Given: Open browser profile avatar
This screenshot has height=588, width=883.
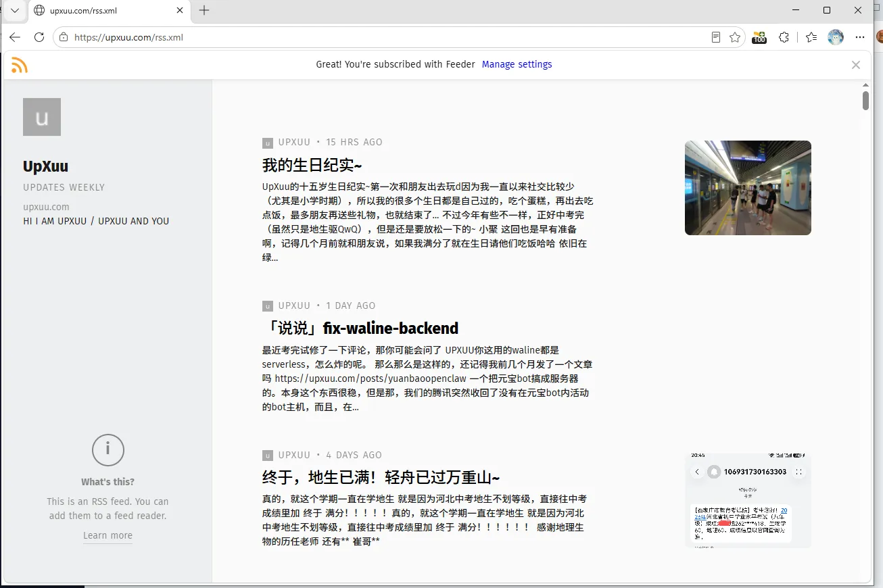Looking at the screenshot, I should tap(836, 37).
